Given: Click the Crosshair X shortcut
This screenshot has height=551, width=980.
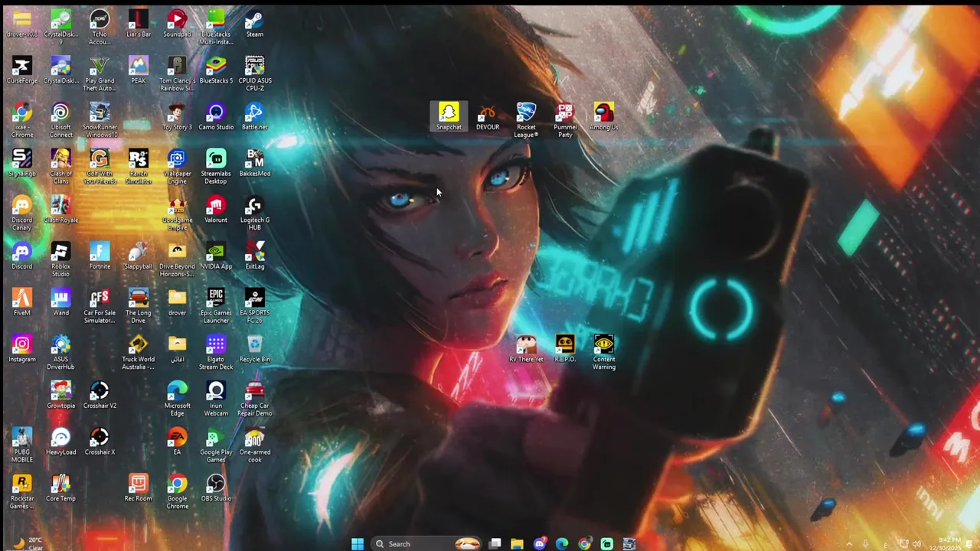Looking at the screenshot, I should 100,442.
